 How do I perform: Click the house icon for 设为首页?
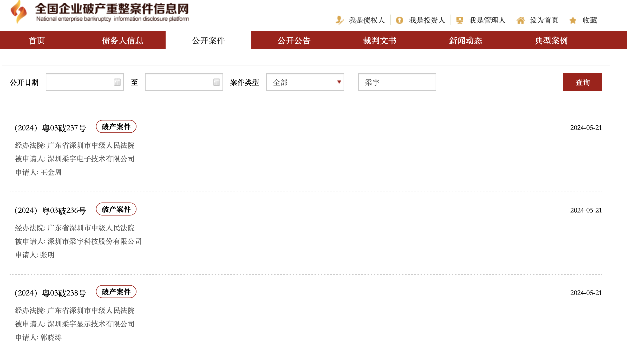520,20
